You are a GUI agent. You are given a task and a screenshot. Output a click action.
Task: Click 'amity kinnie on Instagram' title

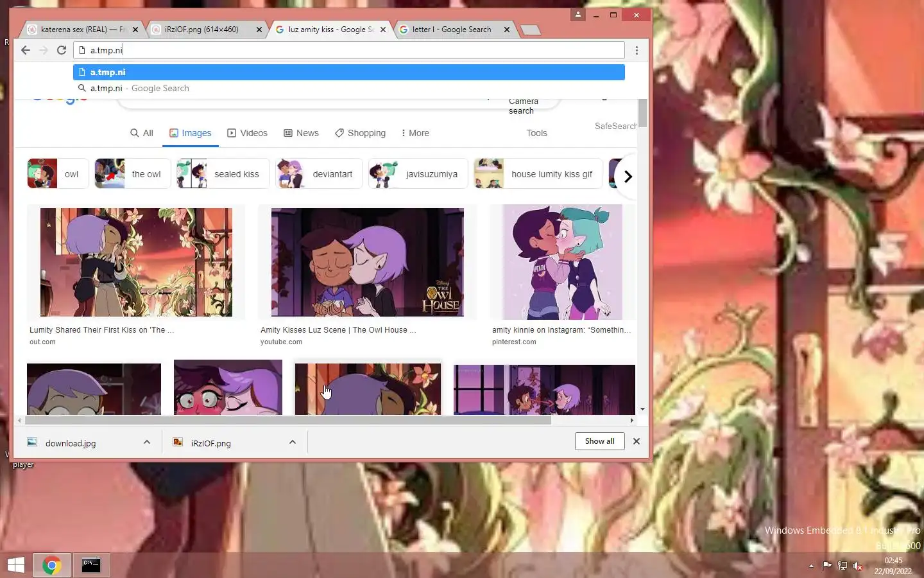click(561, 330)
